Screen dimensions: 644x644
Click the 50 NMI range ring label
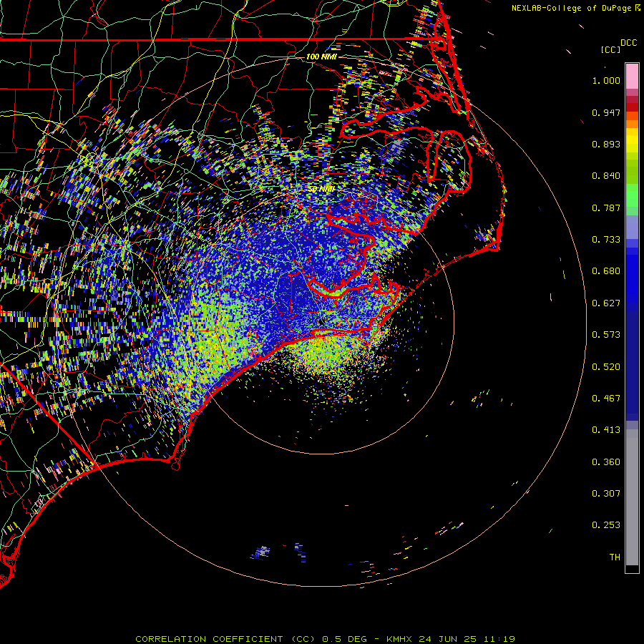[x=321, y=190]
